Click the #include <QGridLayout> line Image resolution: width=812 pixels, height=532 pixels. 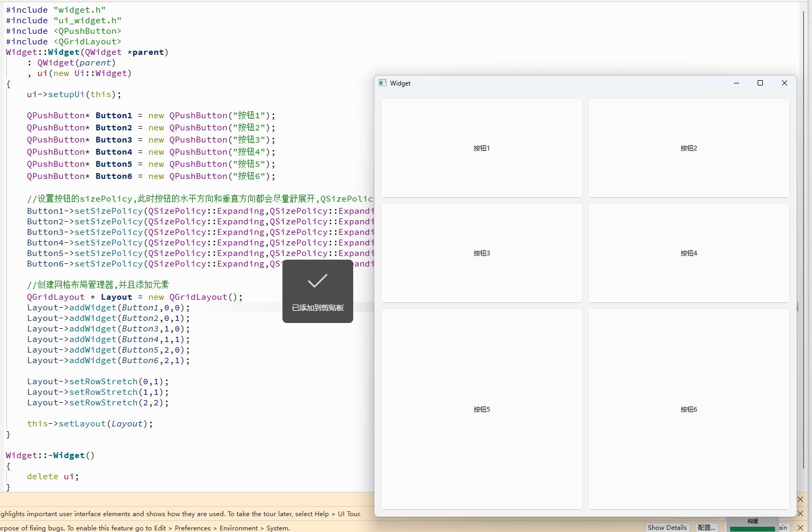click(x=63, y=41)
